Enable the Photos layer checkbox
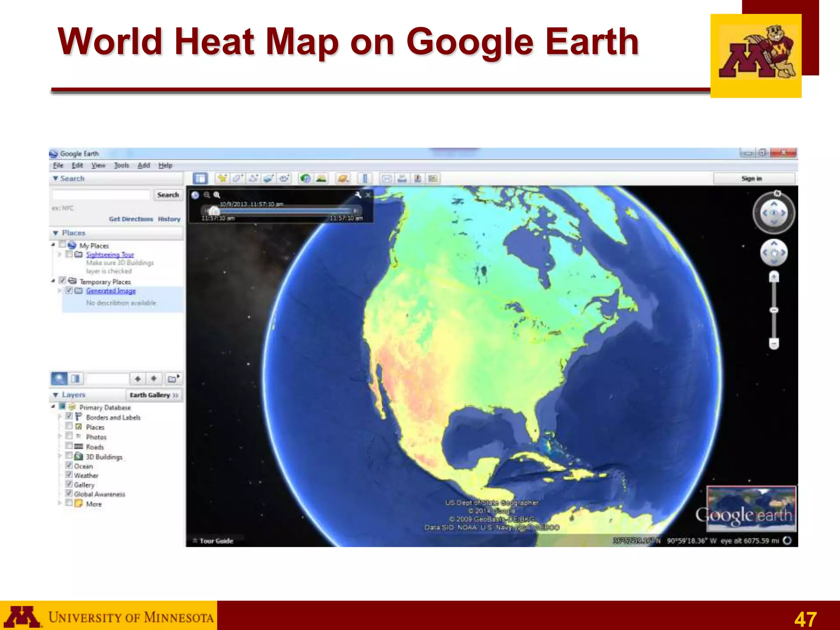The width and height of the screenshot is (840, 630). coord(69,436)
